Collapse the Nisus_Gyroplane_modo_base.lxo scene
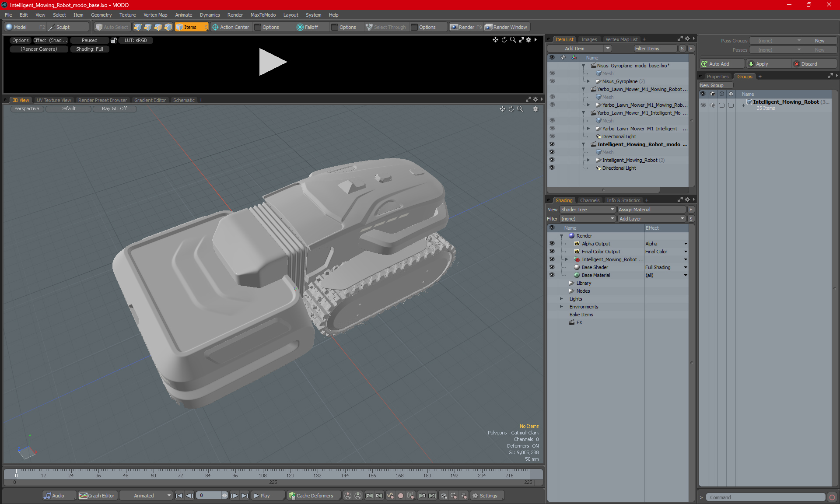Image resolution: width=840 pixels, height=504 pixels. 584,66
